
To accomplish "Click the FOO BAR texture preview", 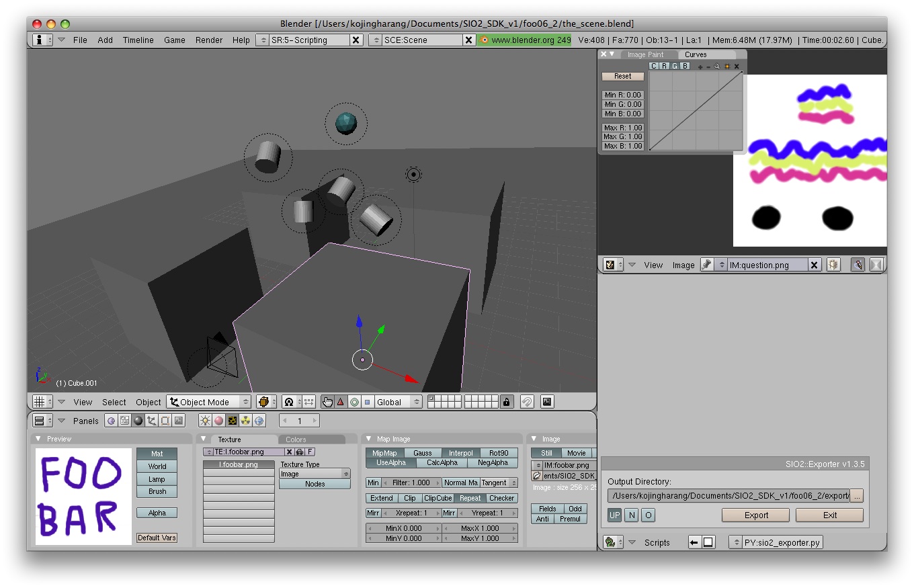I will [83, 496].
